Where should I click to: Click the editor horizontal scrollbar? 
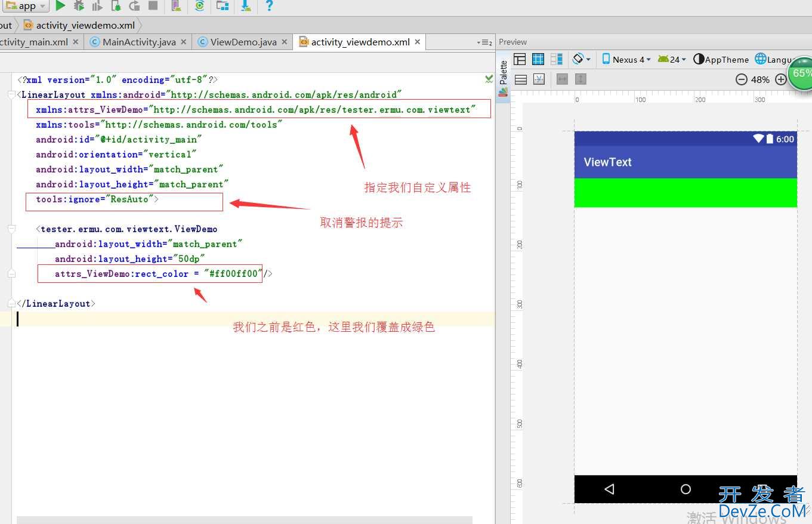[x=245, y=520]
